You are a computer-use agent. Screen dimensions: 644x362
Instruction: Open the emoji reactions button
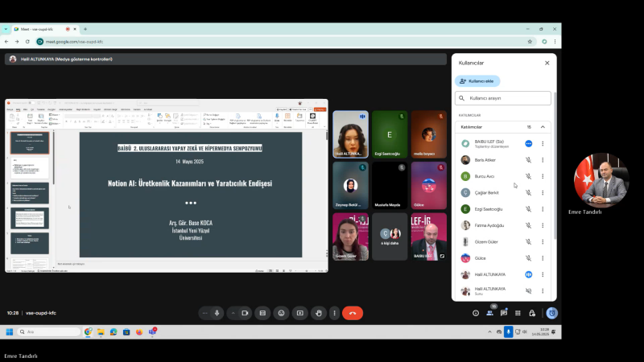(x=281, y=313)
